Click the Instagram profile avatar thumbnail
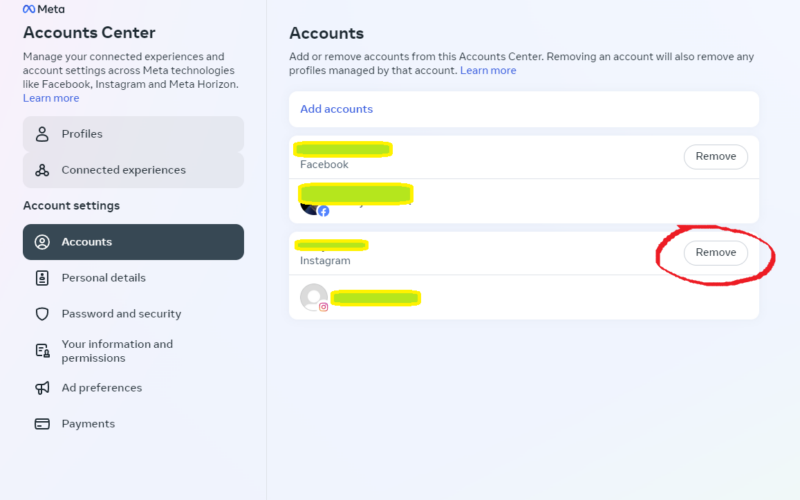This screenshot has height=500, width=800. 314,297
